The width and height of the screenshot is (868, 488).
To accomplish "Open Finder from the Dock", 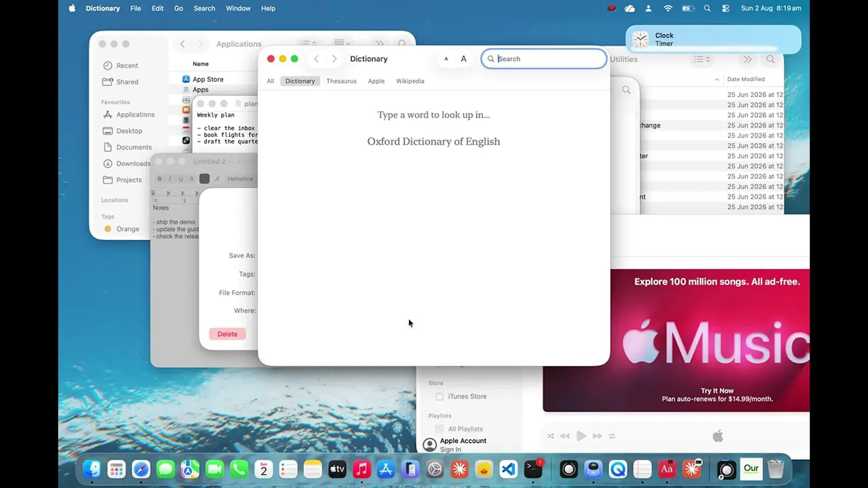I will tap(92, 469).
